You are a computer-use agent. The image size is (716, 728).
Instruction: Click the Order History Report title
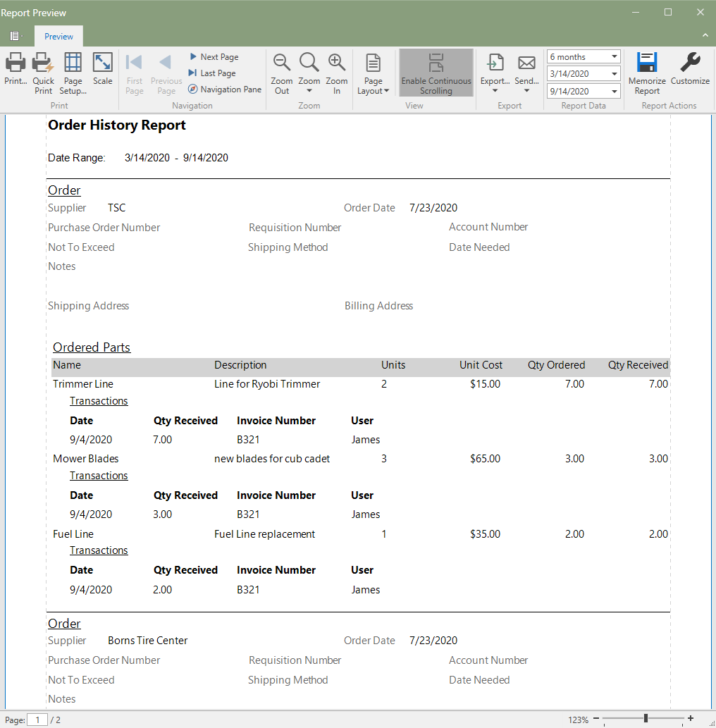point(117,125)
